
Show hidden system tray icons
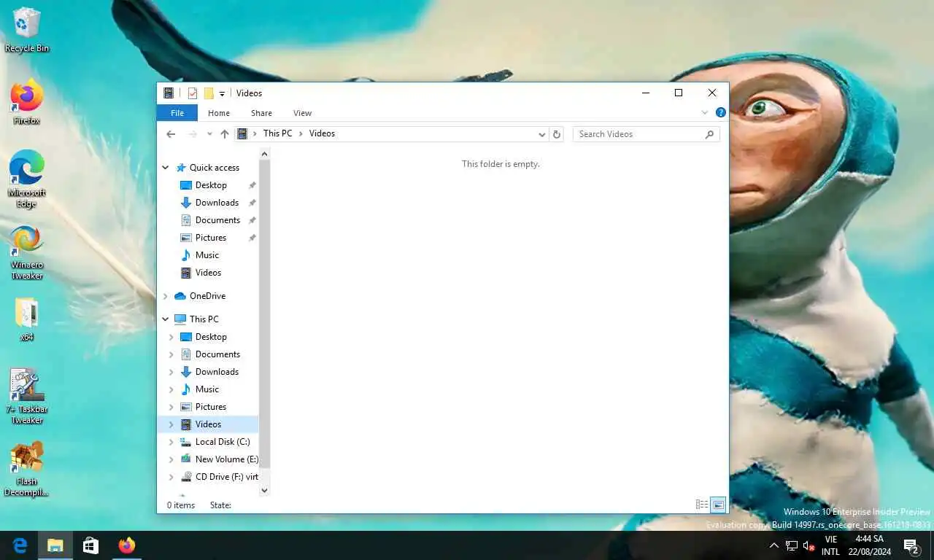pyautogui.click(x=774, y=545)
